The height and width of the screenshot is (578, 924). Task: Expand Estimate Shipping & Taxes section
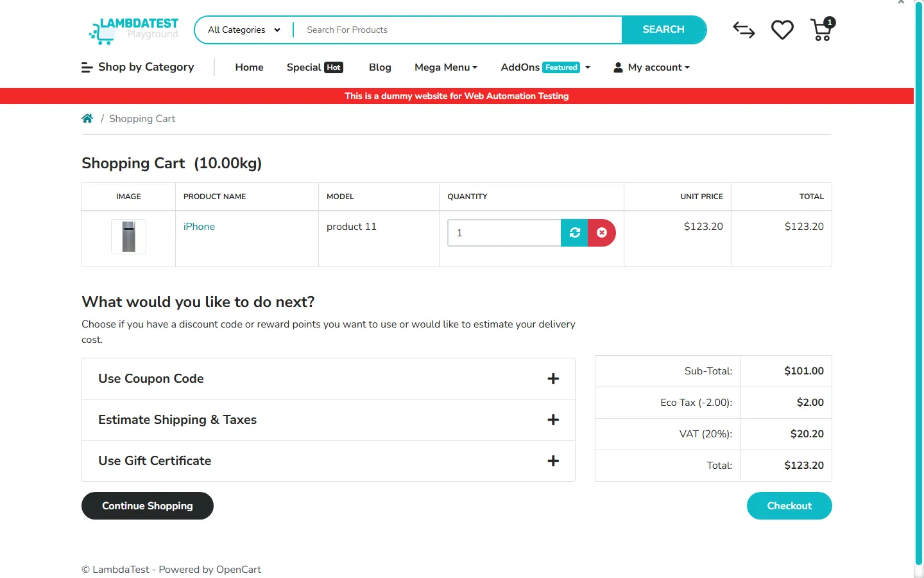click(329, 420)
